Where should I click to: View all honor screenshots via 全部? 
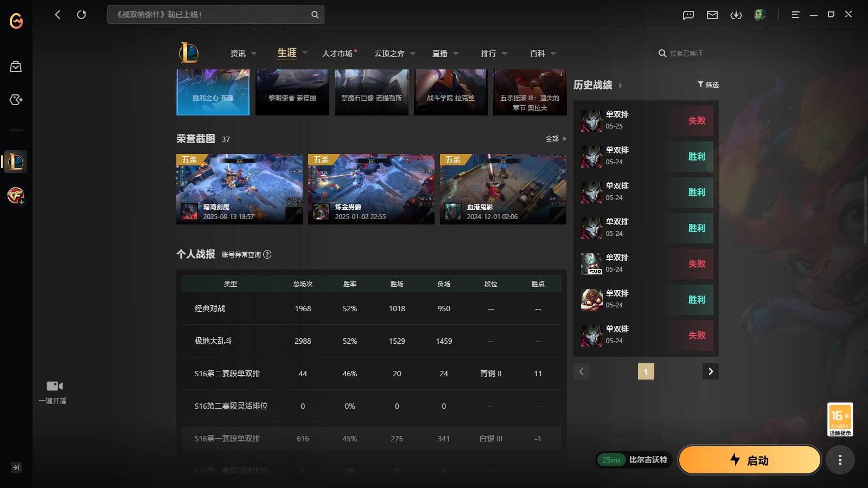point(556,139)
